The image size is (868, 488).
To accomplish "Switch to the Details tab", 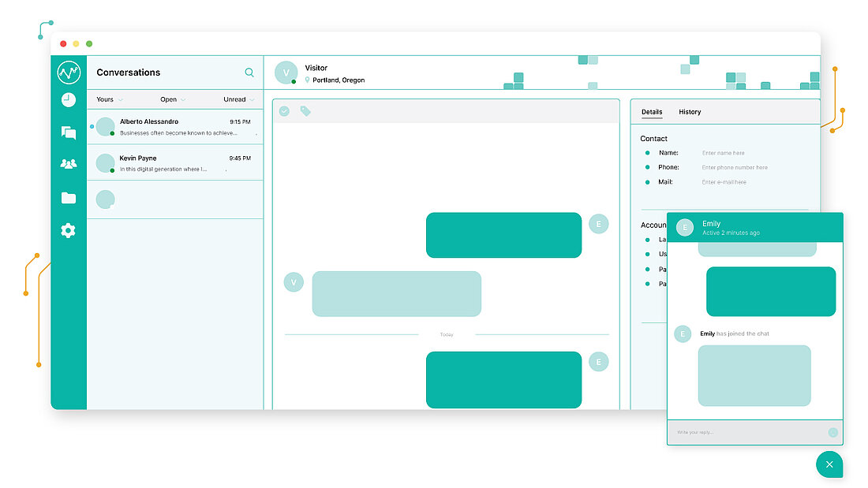I will click(x=651, y=112).
